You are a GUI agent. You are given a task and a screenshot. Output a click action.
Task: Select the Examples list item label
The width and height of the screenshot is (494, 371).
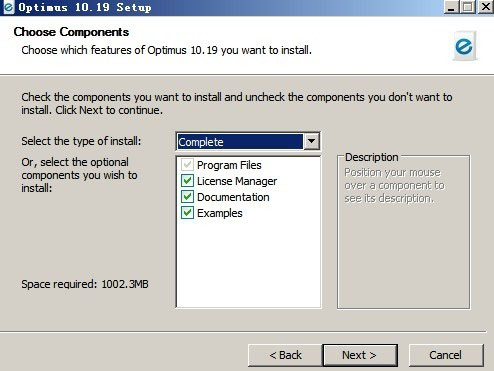click(220, 213)
